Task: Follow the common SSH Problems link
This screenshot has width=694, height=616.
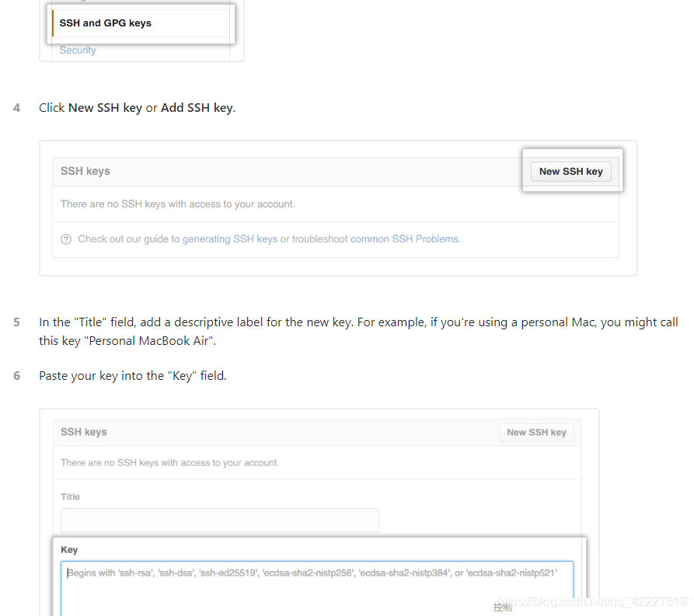Action: [x=405, y=239]
